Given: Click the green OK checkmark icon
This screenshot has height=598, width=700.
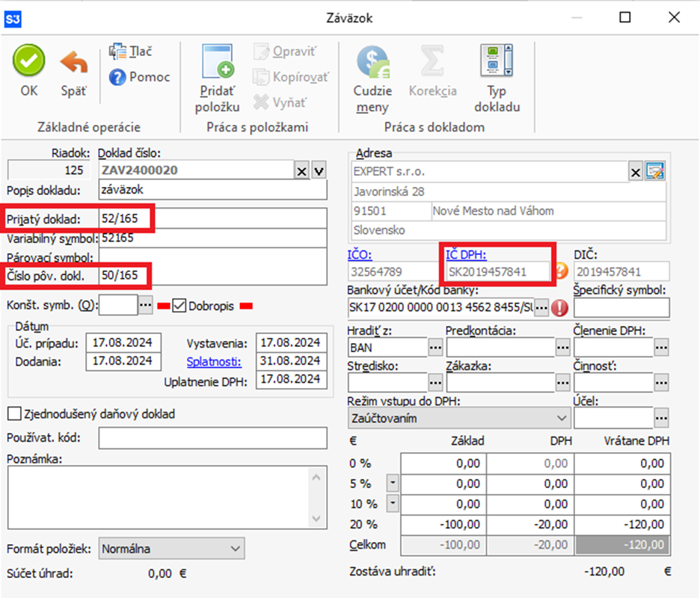Looking at the screenshot, I should pyautogui.click(x=29, y=61).
